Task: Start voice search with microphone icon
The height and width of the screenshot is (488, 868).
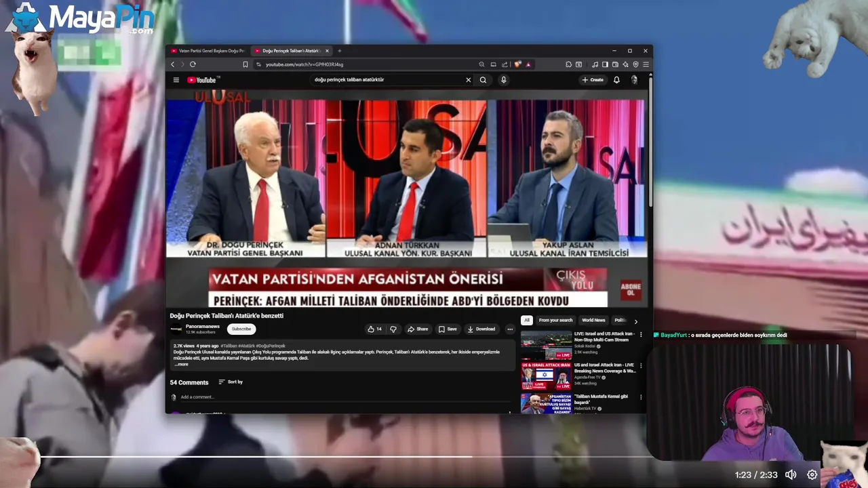Action: coord(503,80)
